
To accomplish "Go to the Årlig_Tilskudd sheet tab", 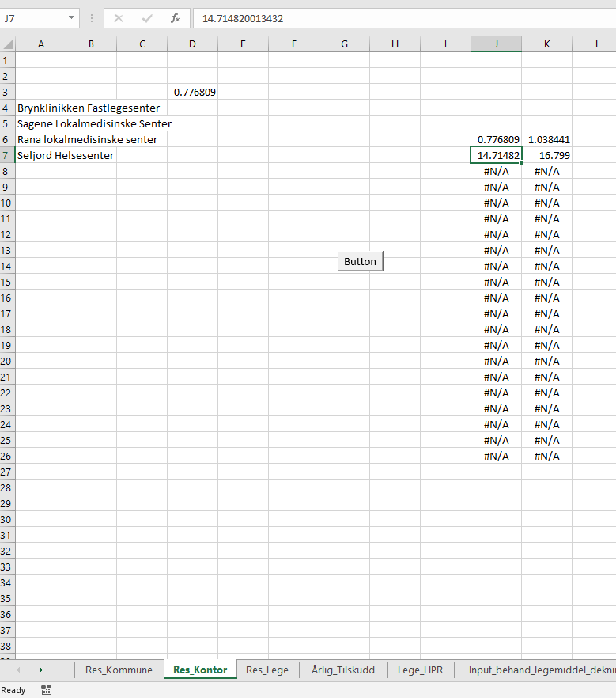I will pyautogui.click(x=343, y=670).
